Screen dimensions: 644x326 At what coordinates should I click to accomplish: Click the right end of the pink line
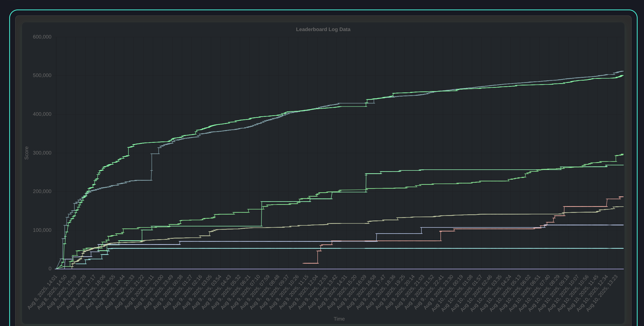[622, 197]
